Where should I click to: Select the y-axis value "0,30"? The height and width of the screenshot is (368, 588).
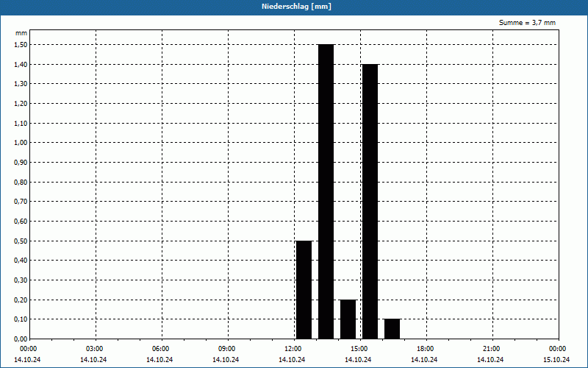tap(21, 280)
